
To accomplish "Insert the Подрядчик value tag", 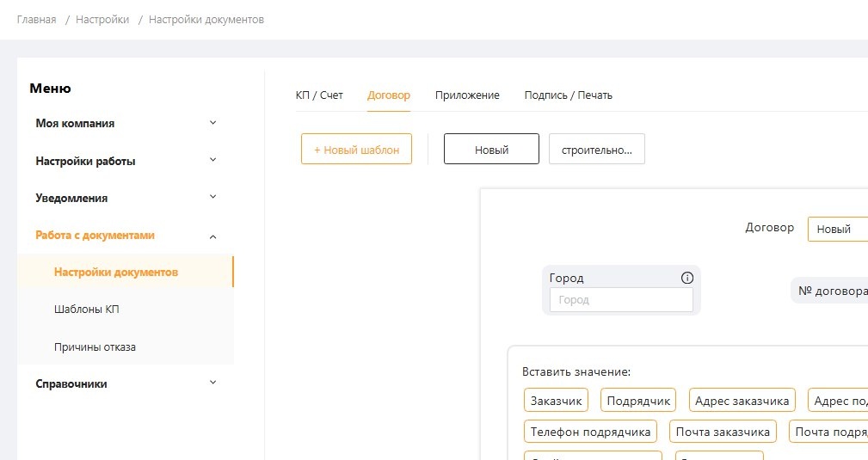I will (x=638, y=400).
